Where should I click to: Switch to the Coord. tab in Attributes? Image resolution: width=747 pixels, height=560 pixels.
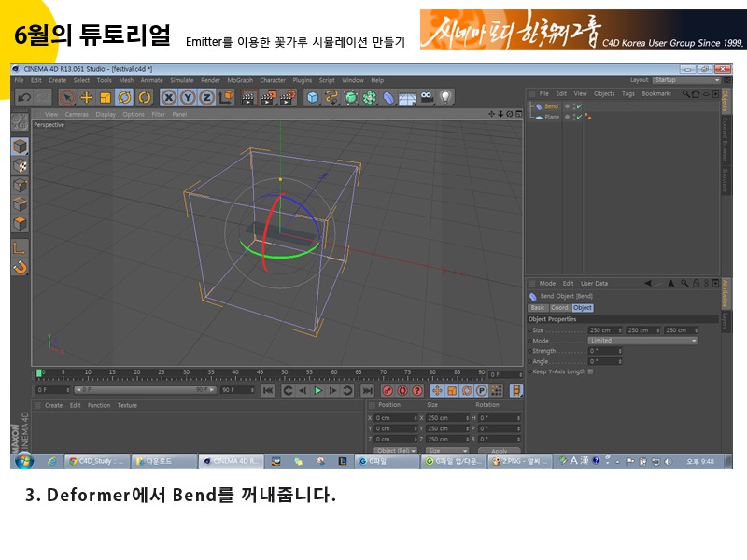559,308
